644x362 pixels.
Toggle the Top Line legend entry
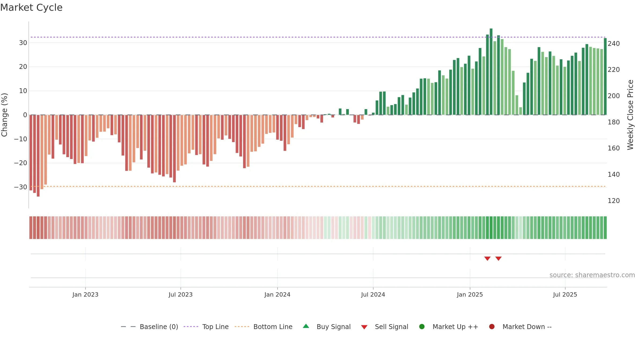[x=206, y=327]
